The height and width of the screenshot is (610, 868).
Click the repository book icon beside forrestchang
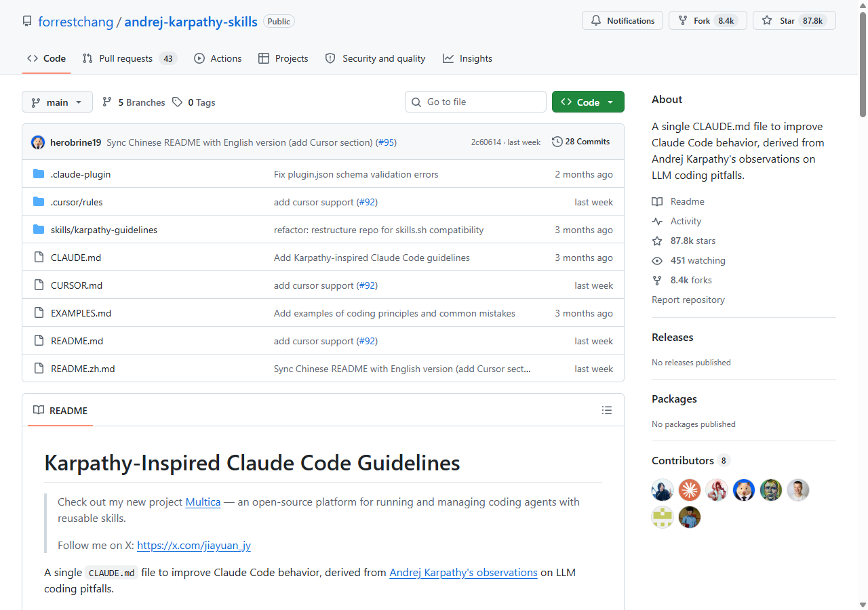(27, 21)
